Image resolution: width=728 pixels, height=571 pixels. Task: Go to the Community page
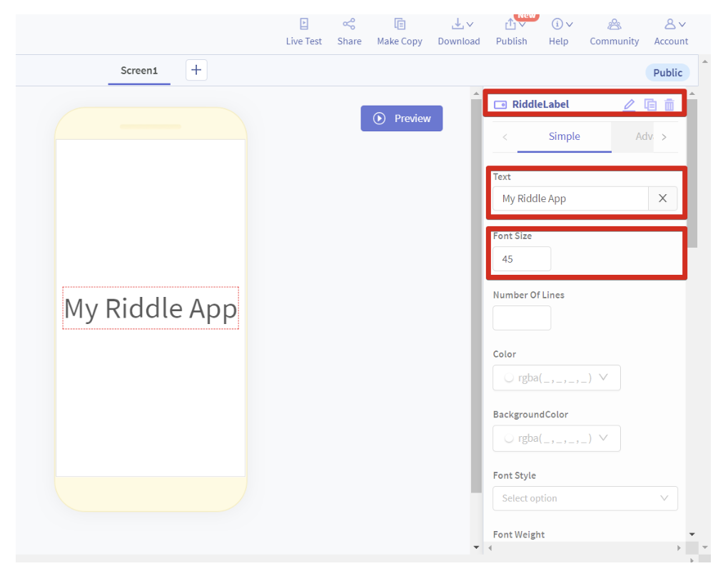coord(615,31)
